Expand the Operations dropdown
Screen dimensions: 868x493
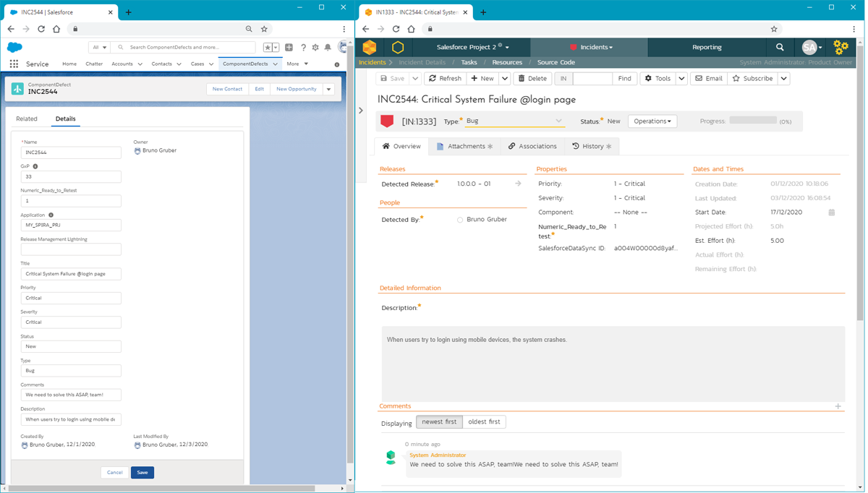click(x=652, y=121)
